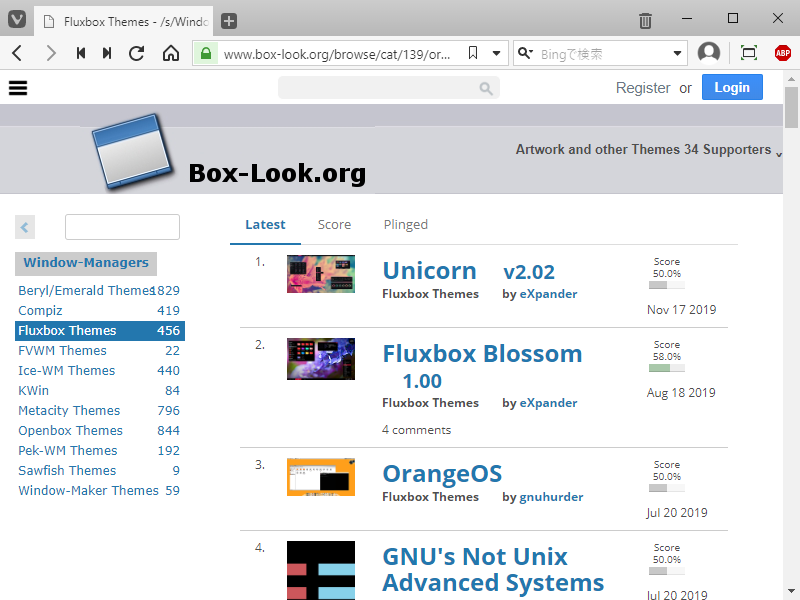Click the site search input field

pyautogui.click(x=389, y=88)
